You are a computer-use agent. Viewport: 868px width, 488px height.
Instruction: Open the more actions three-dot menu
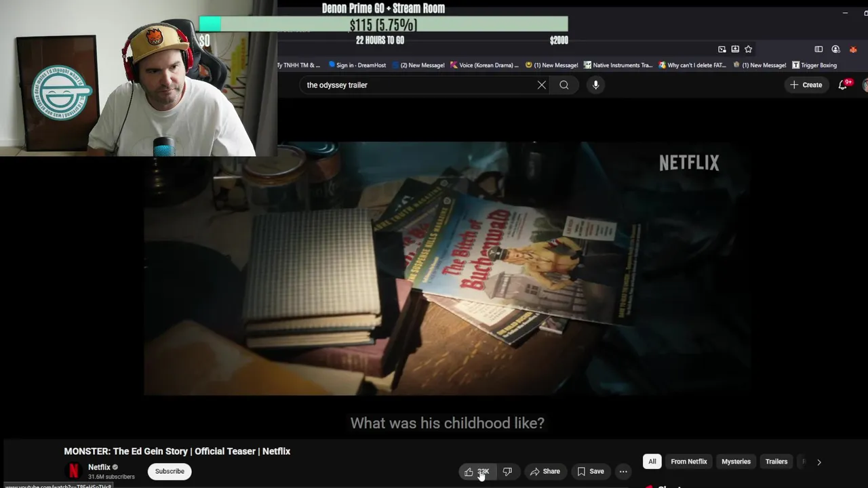(x=623, y=472)
